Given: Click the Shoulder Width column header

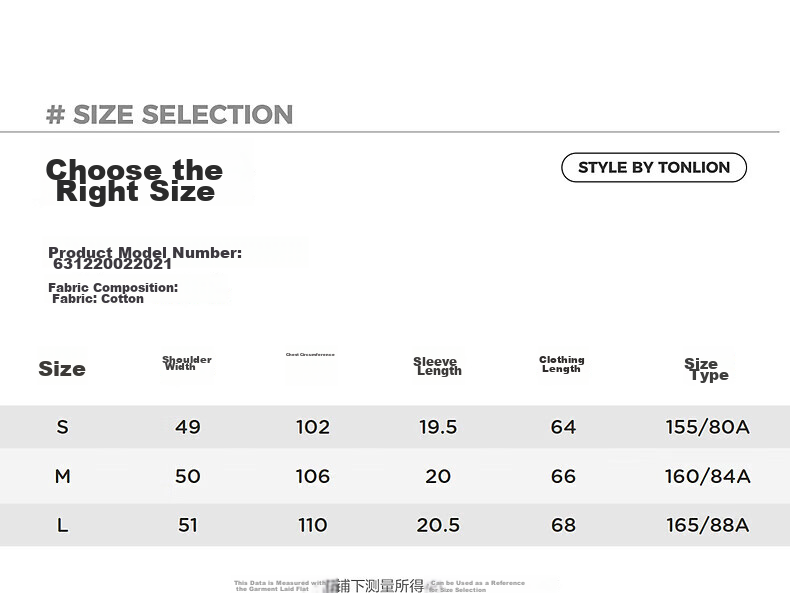Looking at the screenshot, I should [x=186, y=363].
